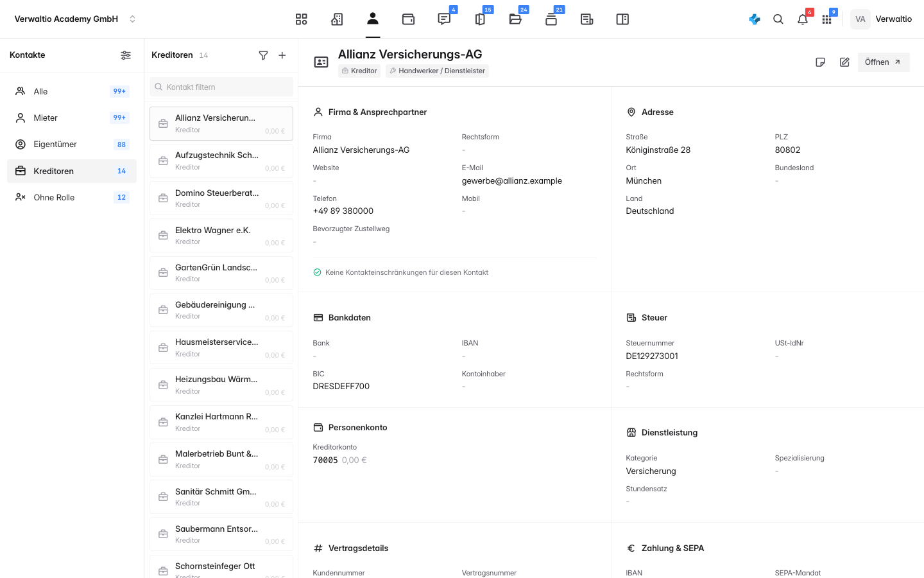Screen dimensions: 924x578
Task: Click the blue assistant logo icon
Action: (755, 19)
